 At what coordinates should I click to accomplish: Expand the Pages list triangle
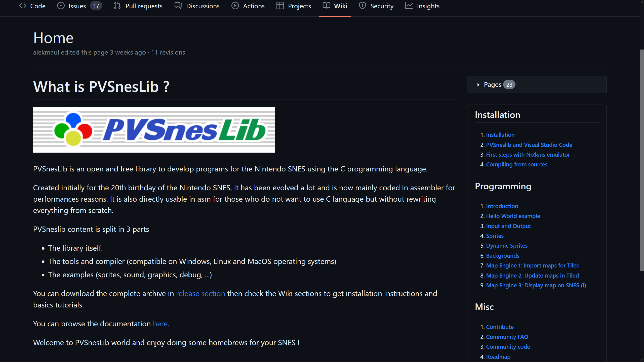pos(478,85)
